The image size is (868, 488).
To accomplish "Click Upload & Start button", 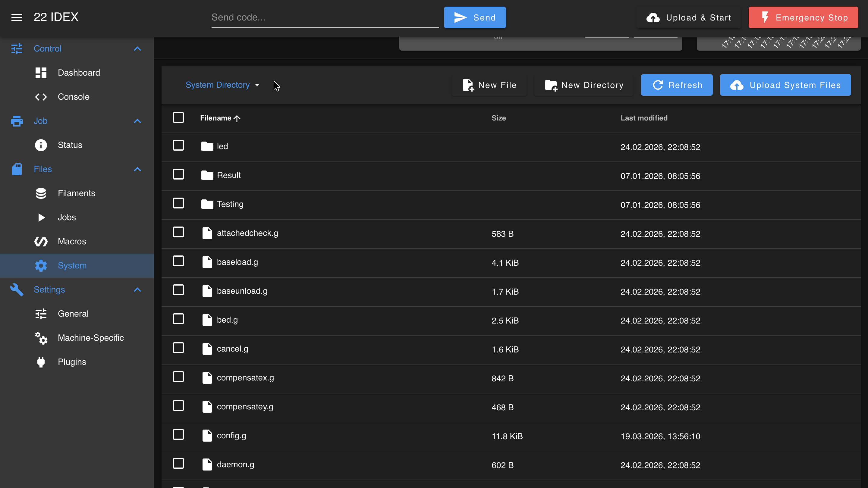I will tap(688, 17).
